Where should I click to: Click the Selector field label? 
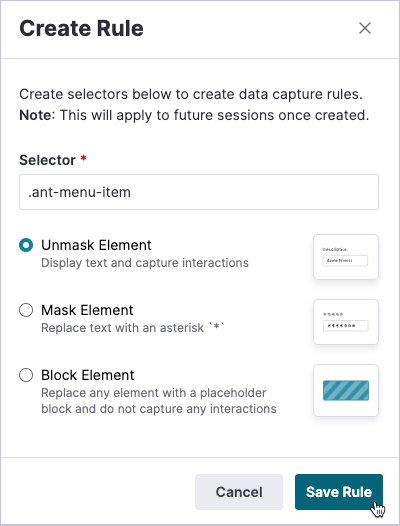(x=47, y=160)
